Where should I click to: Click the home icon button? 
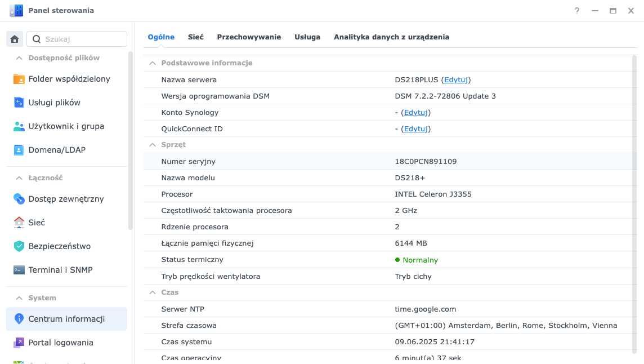(15, 39)
